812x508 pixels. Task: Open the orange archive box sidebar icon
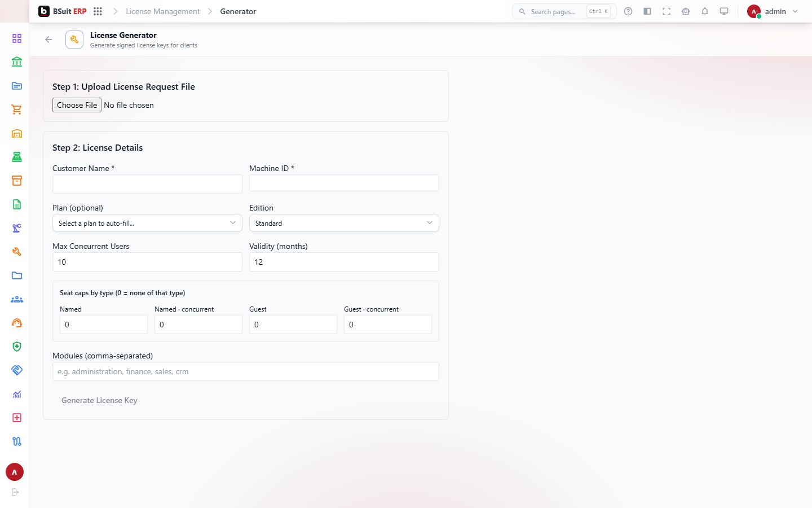(x=17, y=181)
